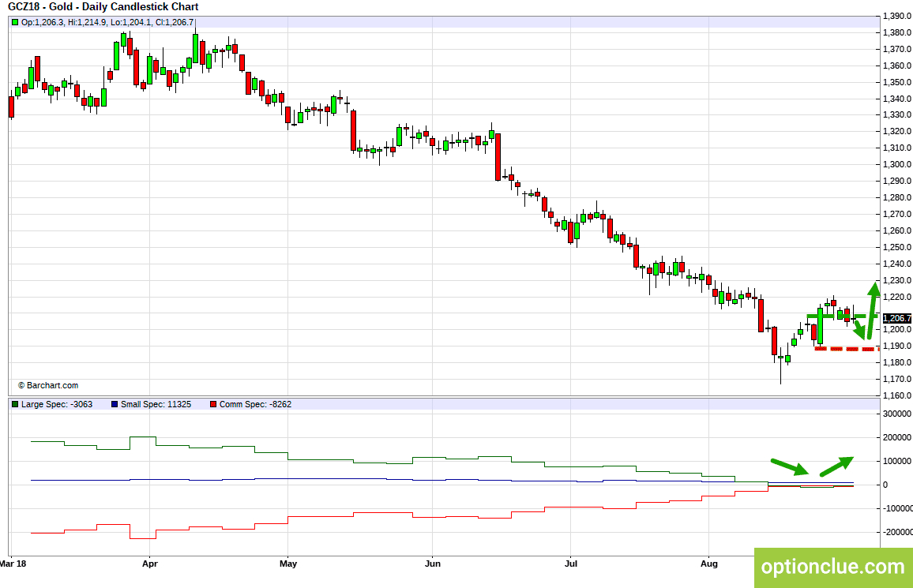
Task: Click the blue Small Spec legend swatch
Action: [115, 404]
